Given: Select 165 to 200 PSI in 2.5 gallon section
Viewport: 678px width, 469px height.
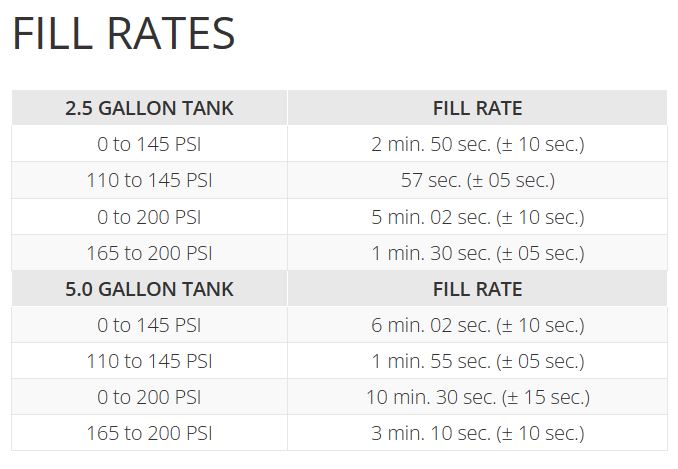Looking at the screenshot, I should pos(149,253).
